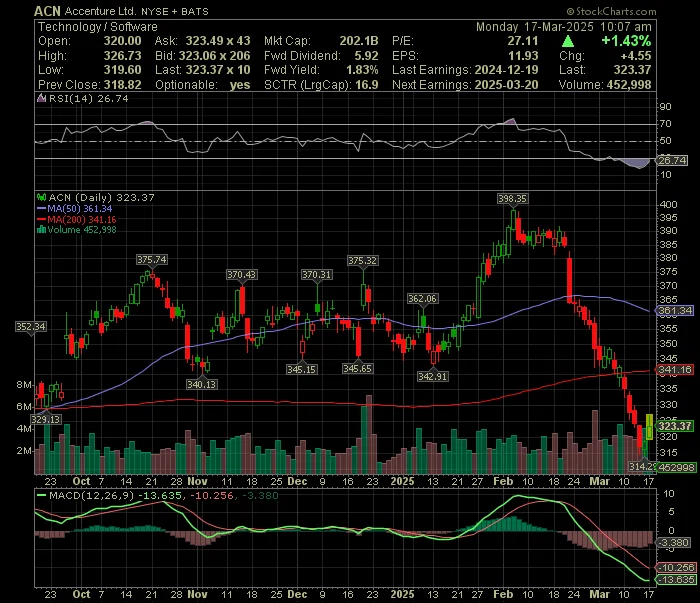Click the Monday 17-Mar-2025 10:07 am timestamp
Image resolution: width=700 pixels, height=603 pixels.
[x=564, y=27]
